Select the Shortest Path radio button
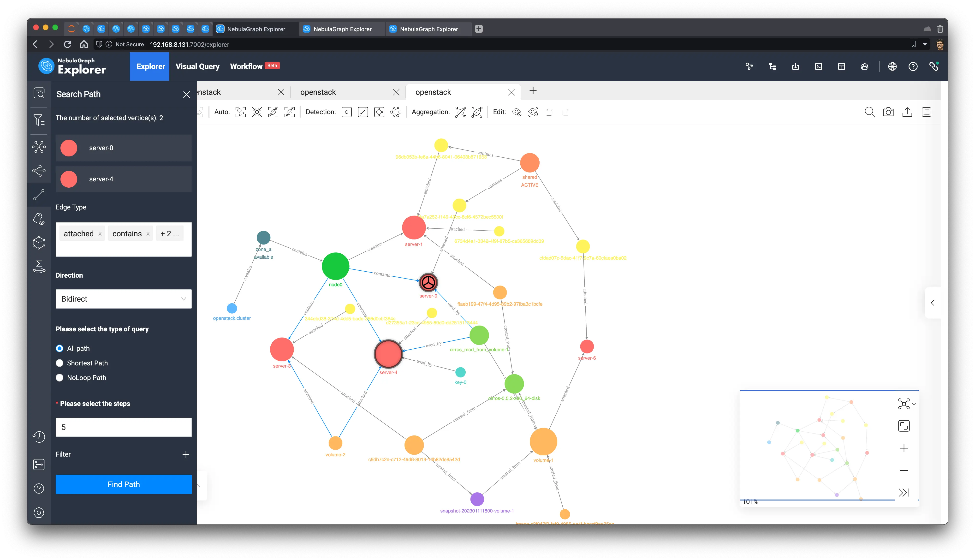The height and width of the screenshot is (560, 975). click(x=59, y=363)
